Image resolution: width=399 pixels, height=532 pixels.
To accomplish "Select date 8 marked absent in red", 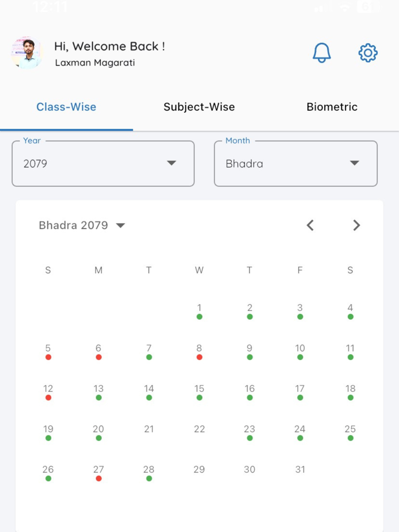I will tap(199, 351).
